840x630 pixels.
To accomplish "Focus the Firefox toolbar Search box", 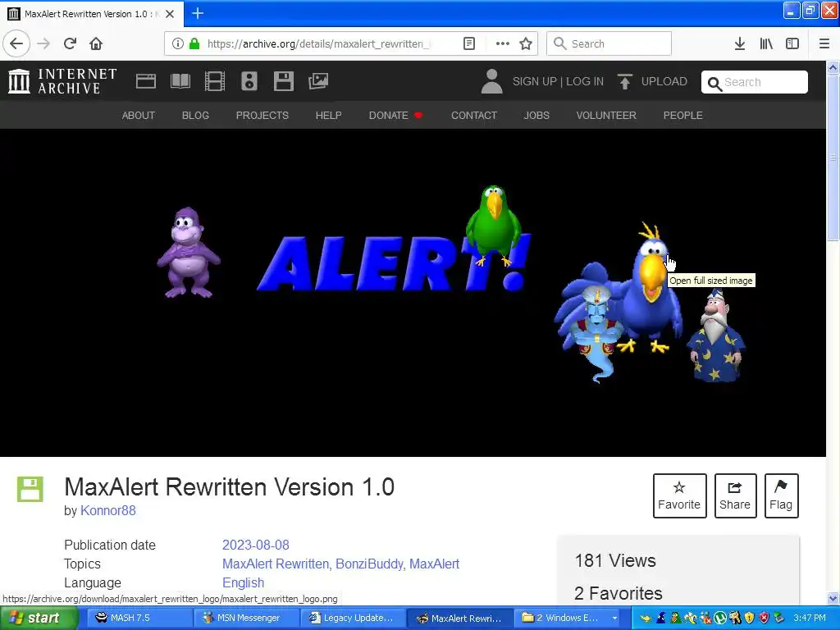I will (609, 43).
